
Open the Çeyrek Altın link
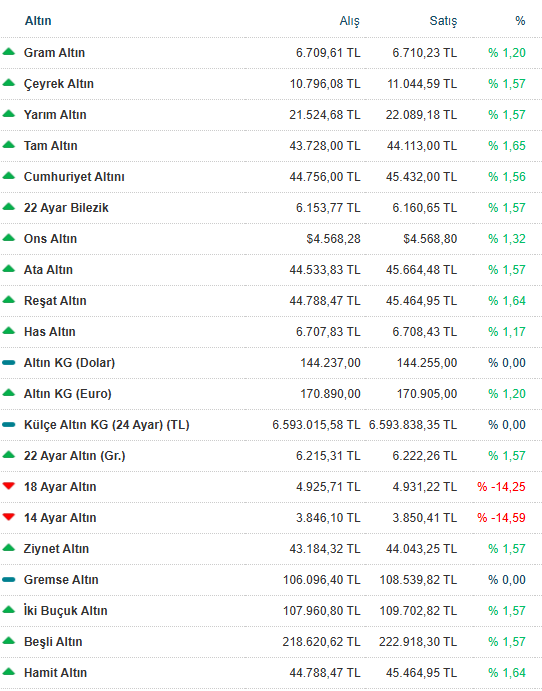pos(59,84)
